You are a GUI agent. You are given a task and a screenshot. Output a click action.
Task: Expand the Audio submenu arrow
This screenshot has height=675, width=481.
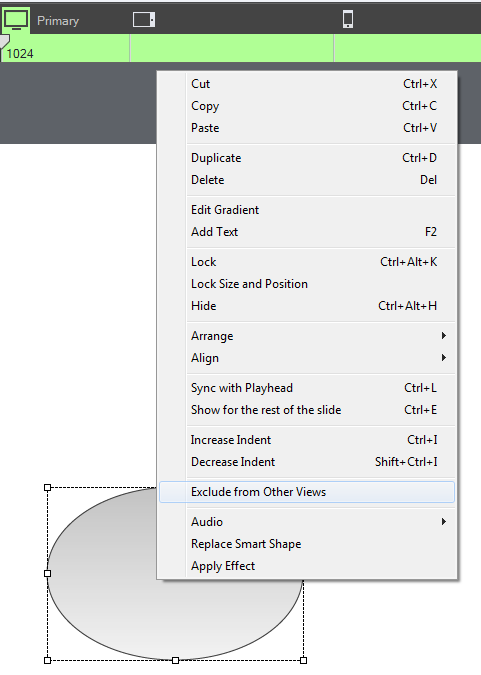[444, 522]
